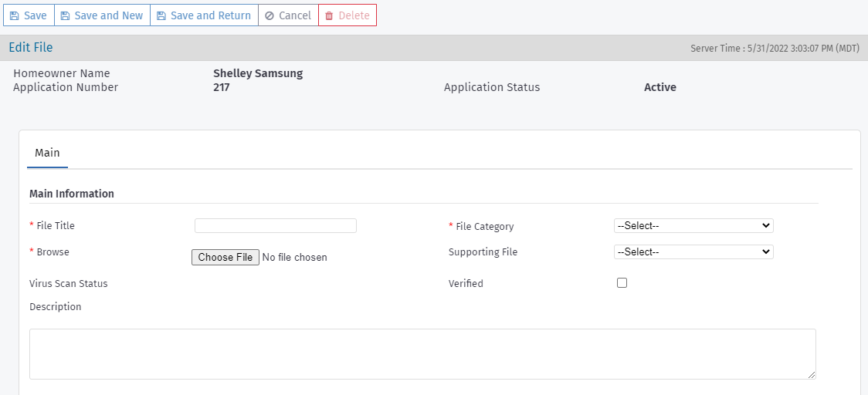Click inside the Description text area

(x=422, y=354)
